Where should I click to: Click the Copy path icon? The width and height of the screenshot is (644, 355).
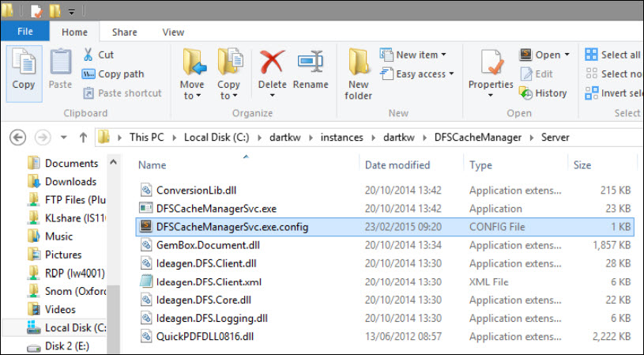89,74
